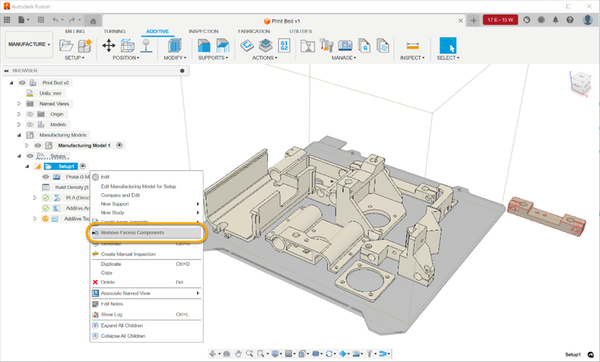Choose Remove Excess Components from context menu
The height and width of the screenshot is (362, 600).
point(147,233)
